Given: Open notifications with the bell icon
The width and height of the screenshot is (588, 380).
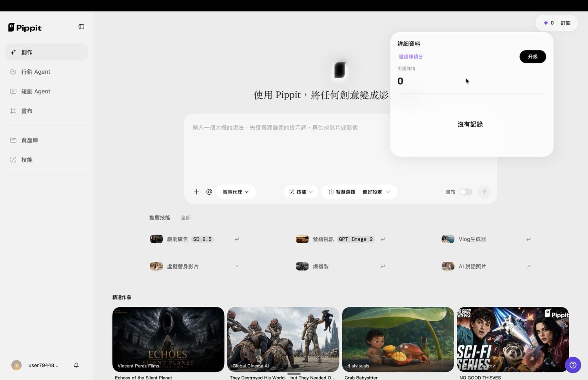Looking at the screenshot, I should 76,365.
